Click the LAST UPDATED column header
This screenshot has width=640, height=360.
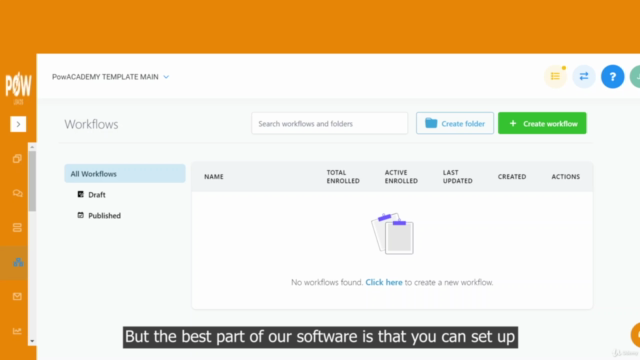point(458,177)
